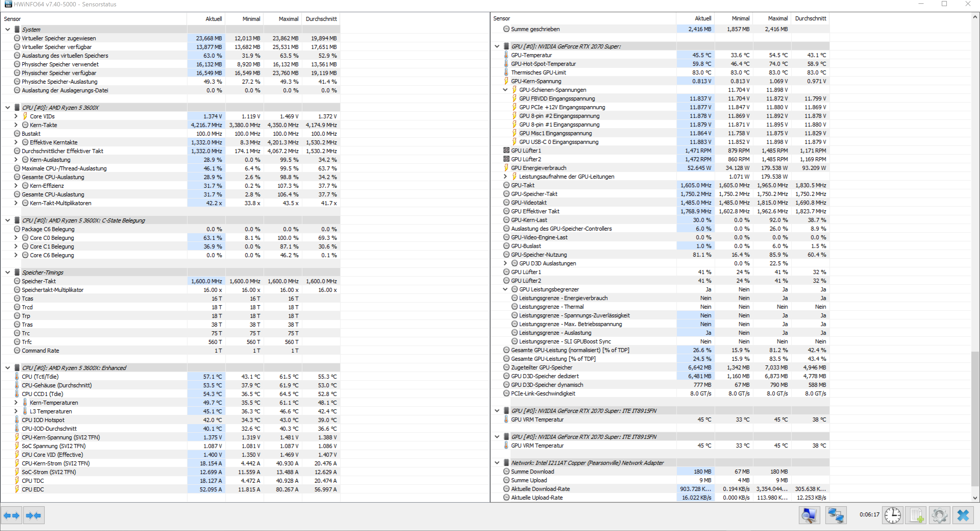
Task: Collapse the CPU [#0]: AMD Ryzen 5 3600X group
Action: click(x=8, y=108)
